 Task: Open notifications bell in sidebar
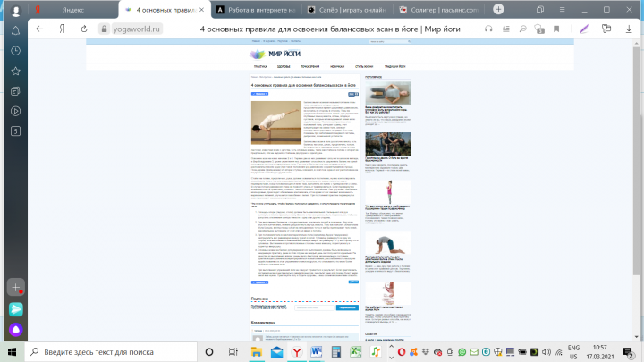pos(15,30)
